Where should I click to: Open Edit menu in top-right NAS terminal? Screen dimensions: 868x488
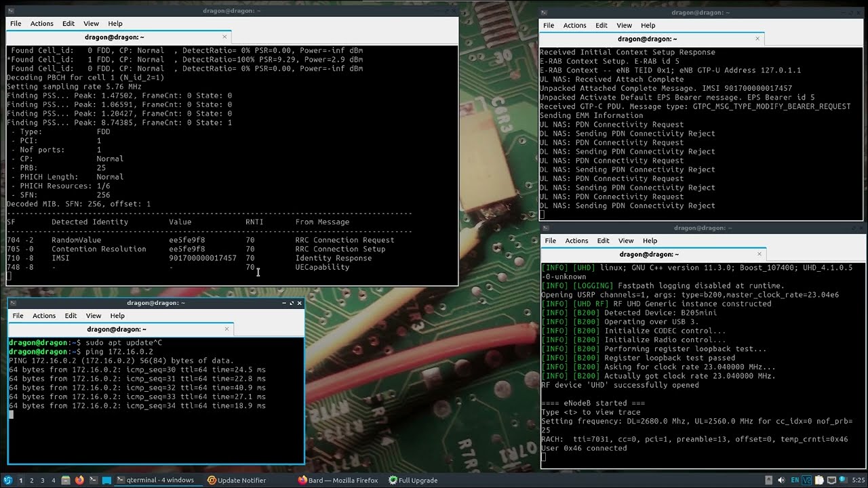coord(601,26)
